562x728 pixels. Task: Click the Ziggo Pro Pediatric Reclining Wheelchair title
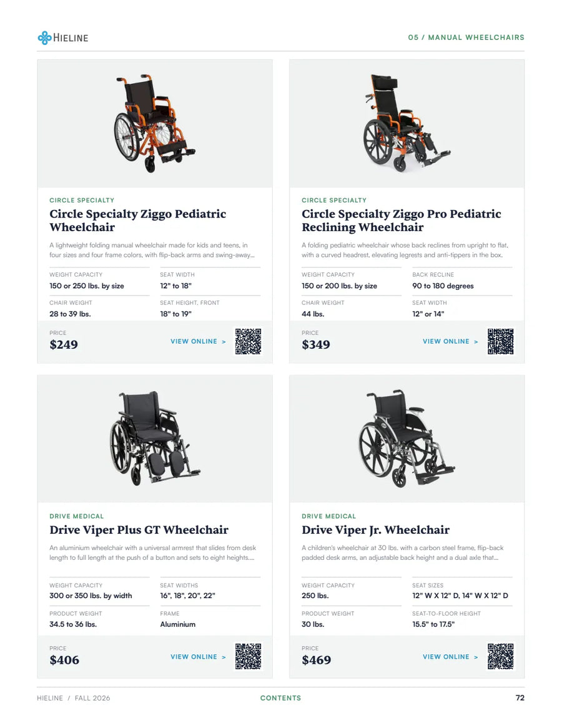pos(402,221)
